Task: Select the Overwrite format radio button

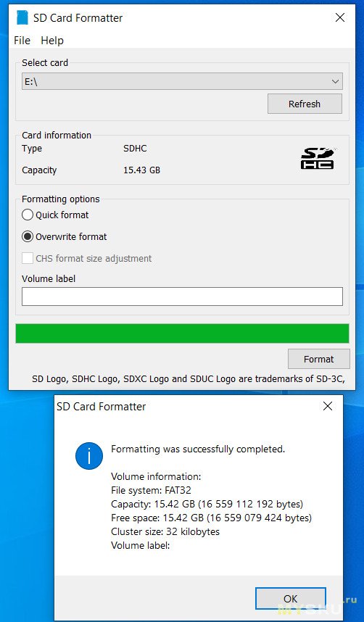Action: pyautogui.click(x=28, y=237)
